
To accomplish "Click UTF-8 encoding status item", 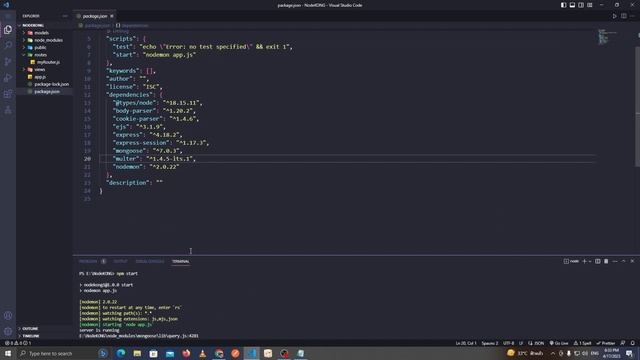I will tap(509, 343).
